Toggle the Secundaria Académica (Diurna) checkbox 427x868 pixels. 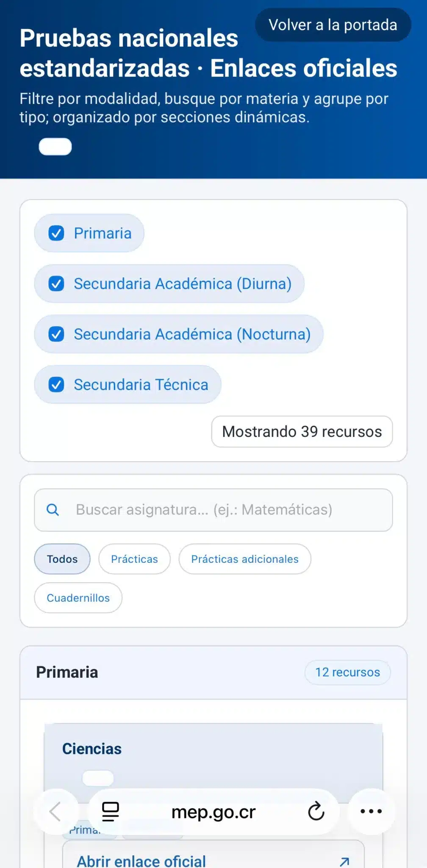pos(56,284)
